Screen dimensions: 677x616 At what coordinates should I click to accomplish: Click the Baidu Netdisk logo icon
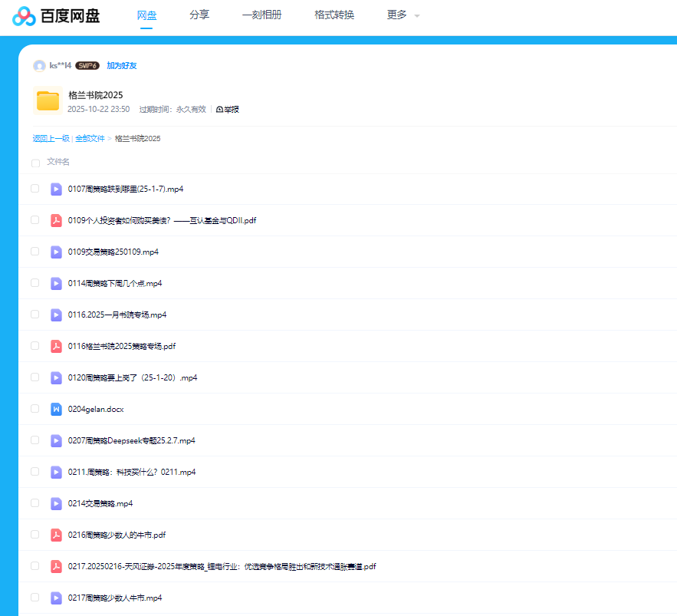pyautogui.click(x=25, y=15)
